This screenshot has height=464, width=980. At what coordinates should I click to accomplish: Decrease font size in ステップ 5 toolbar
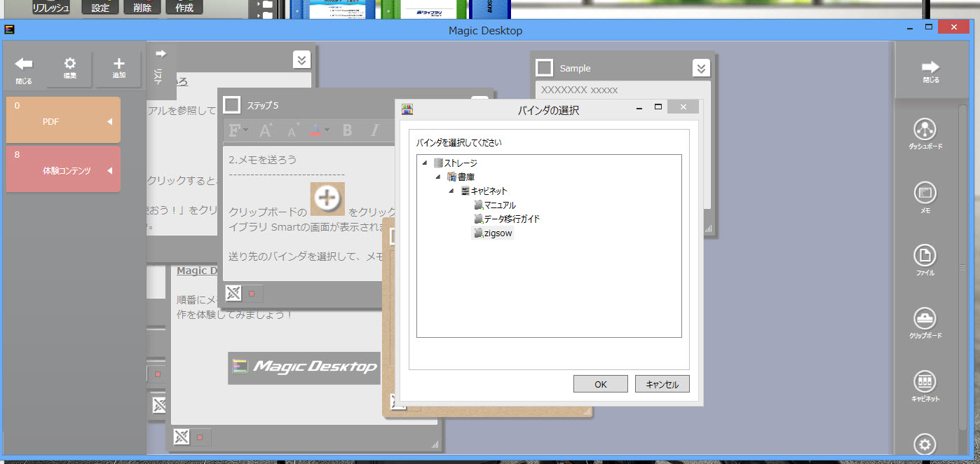tap(292, 130)
